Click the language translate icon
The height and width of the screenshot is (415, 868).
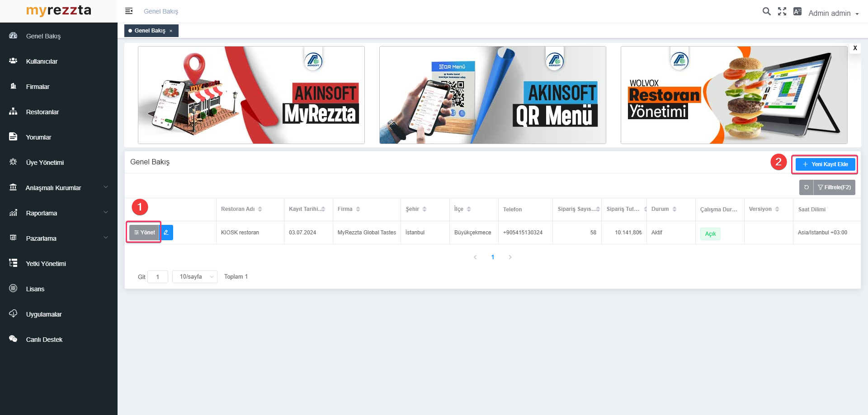click(797, 12)
